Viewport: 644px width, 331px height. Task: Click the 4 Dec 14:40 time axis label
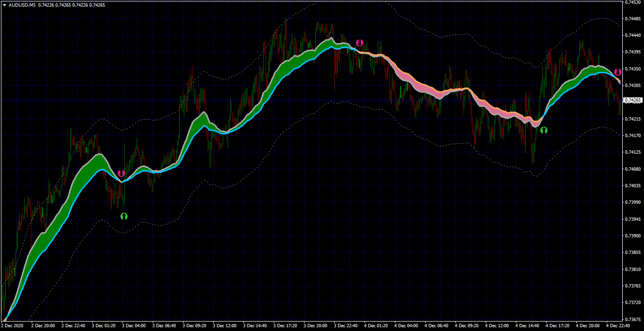[528, 326]
